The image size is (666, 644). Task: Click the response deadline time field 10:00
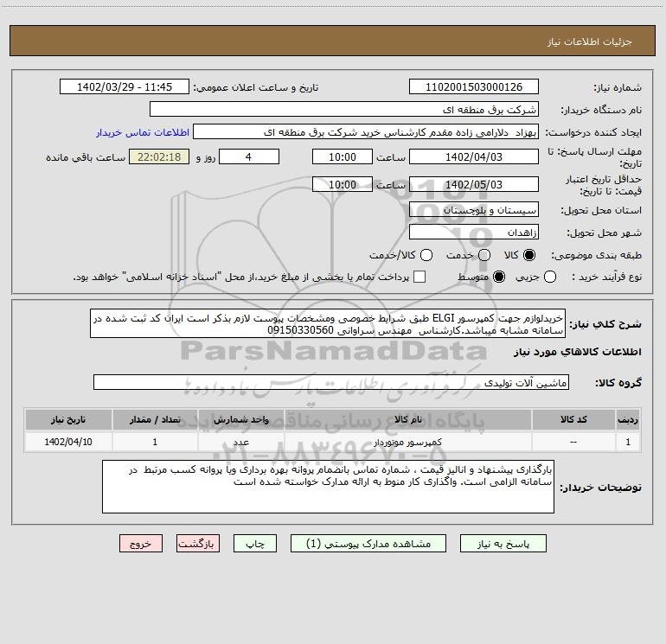[x=343, y=156]
